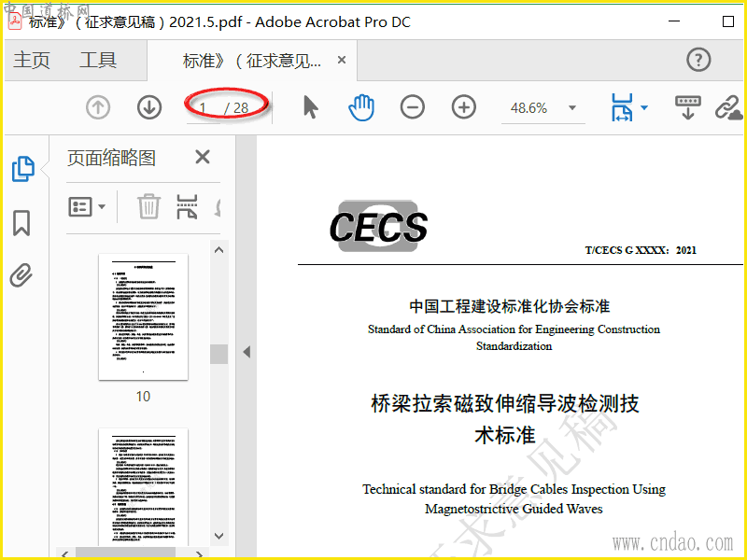Zoom out with the minus button

click(413, 106)
